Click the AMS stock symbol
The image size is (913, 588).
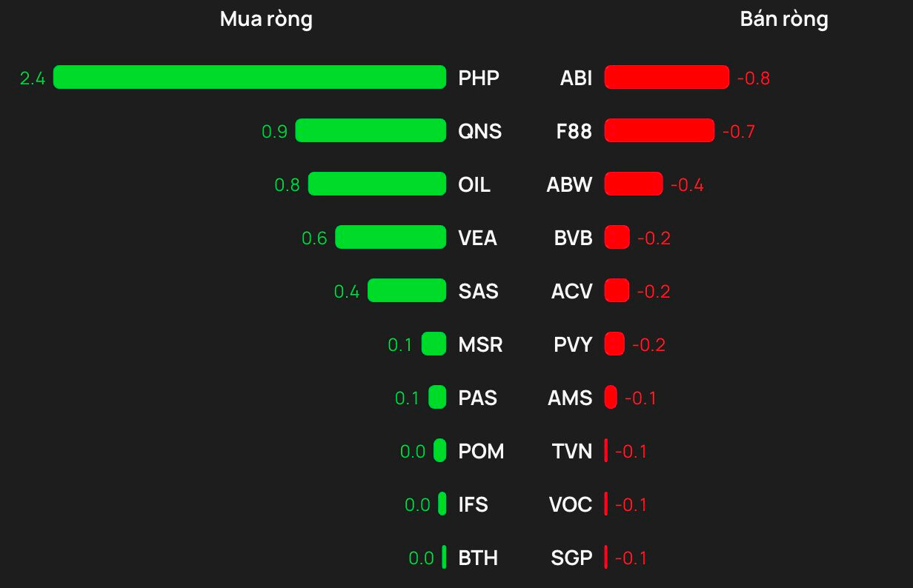click(570, 398)
